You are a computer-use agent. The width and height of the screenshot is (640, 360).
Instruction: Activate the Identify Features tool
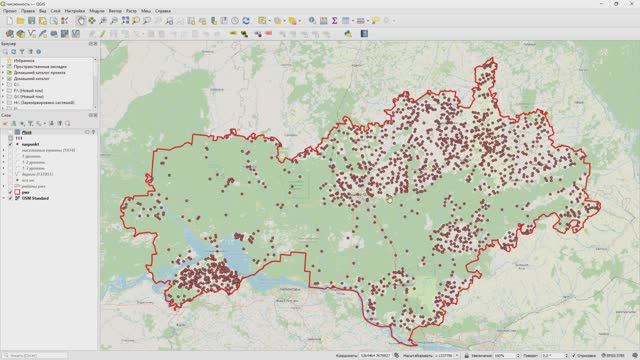pyautogui.click(x=312, y=20)
